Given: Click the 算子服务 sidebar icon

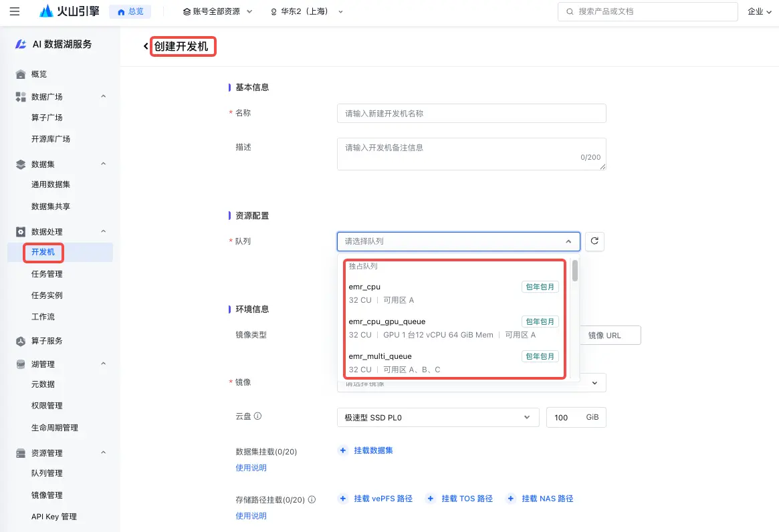Looking at the screenshot, I should tap(20, 342).
